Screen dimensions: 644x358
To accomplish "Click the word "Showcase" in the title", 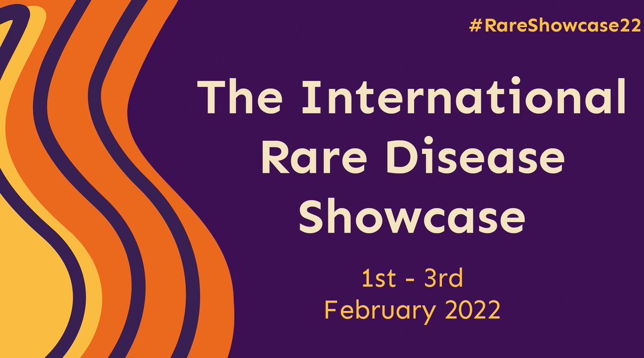I will point(412,215).
